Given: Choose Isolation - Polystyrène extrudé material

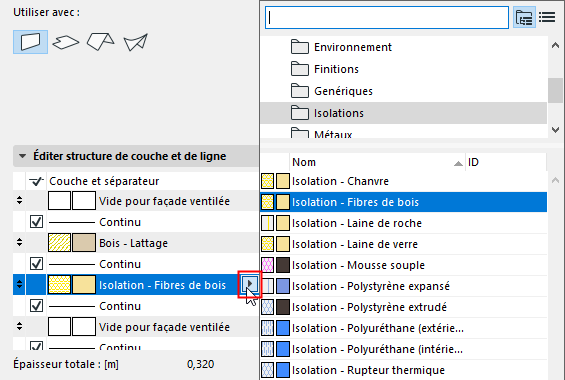Looking at the screenshot, I should [x=404, y=307].
